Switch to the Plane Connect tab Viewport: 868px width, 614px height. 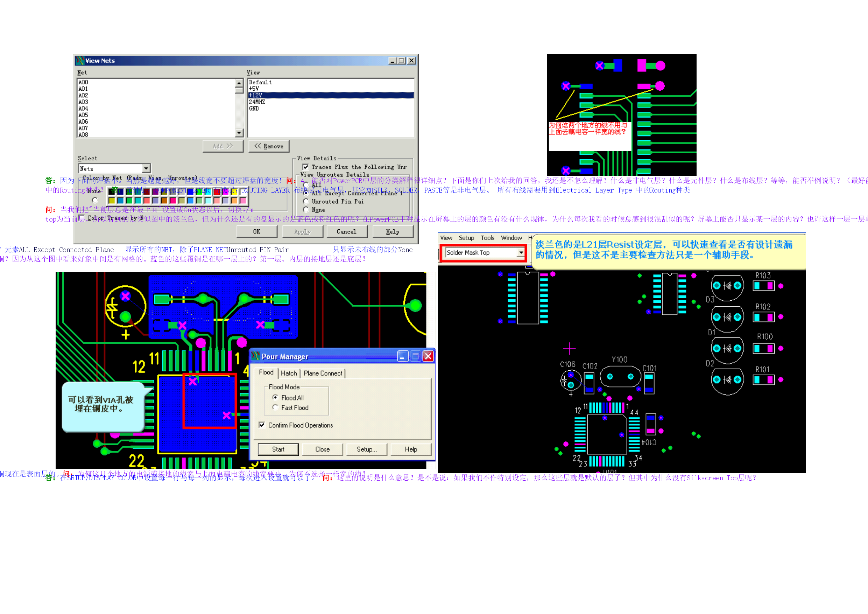point(323,374)
